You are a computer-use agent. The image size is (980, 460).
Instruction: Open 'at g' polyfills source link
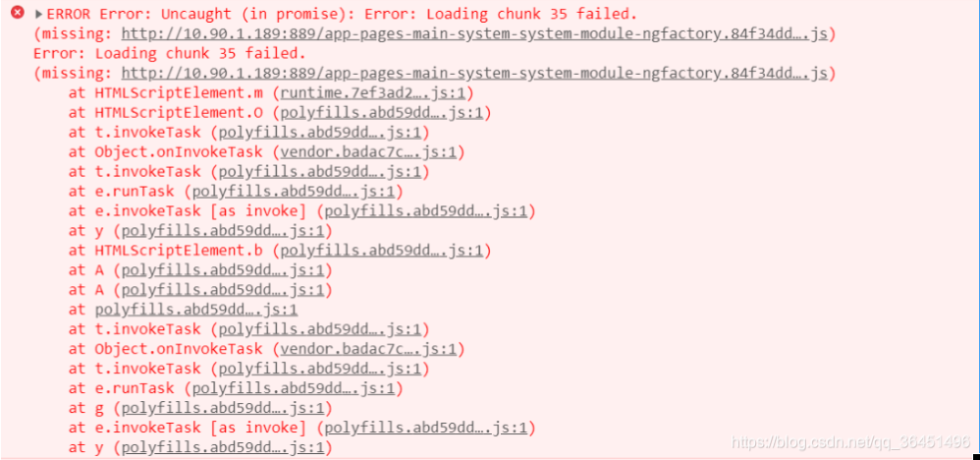[223, 408]
